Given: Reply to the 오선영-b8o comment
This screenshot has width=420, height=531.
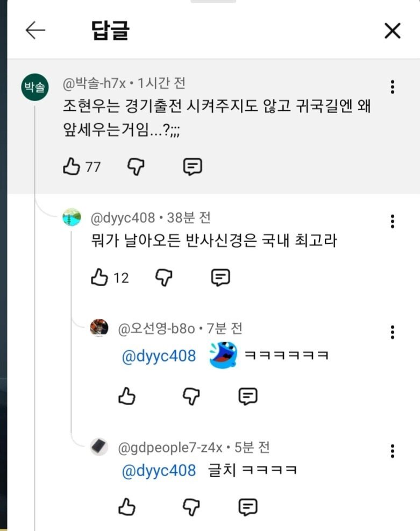Looking at the screenshot, I should click(x=248, y=396).
